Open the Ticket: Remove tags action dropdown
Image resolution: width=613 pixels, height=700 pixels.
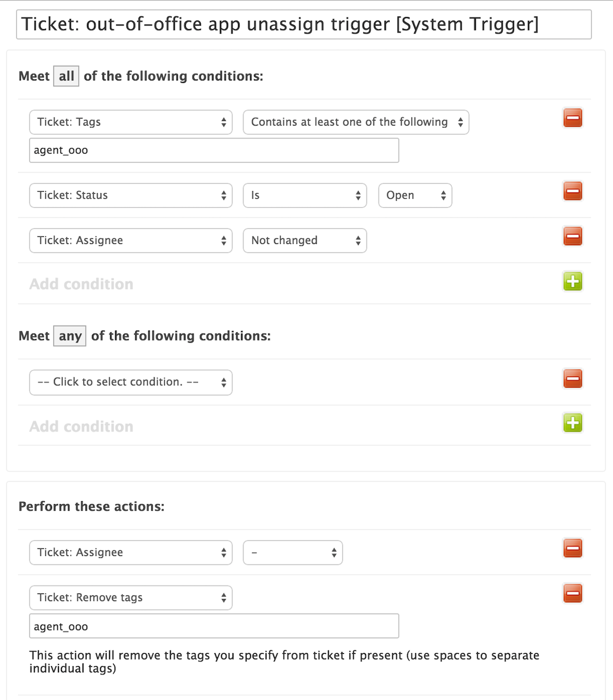pos(130,597)
